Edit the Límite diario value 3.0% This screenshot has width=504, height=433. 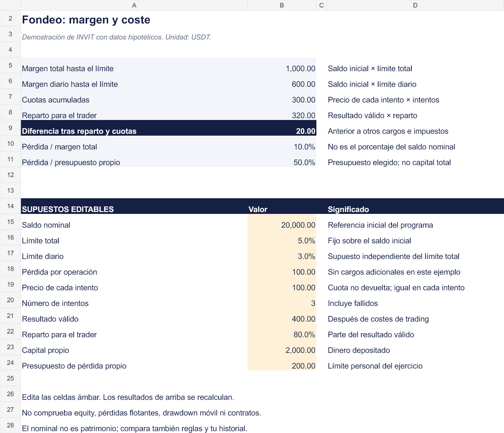point(282,253)
